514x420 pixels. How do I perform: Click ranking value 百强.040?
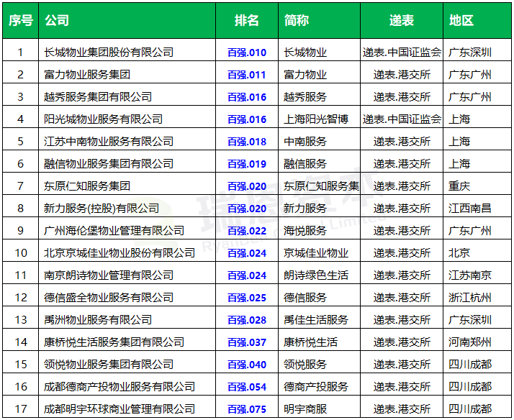(247, 365)
